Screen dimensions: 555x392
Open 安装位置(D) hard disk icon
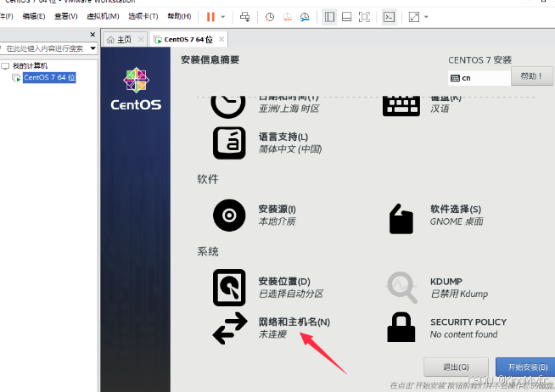point(229,288)
